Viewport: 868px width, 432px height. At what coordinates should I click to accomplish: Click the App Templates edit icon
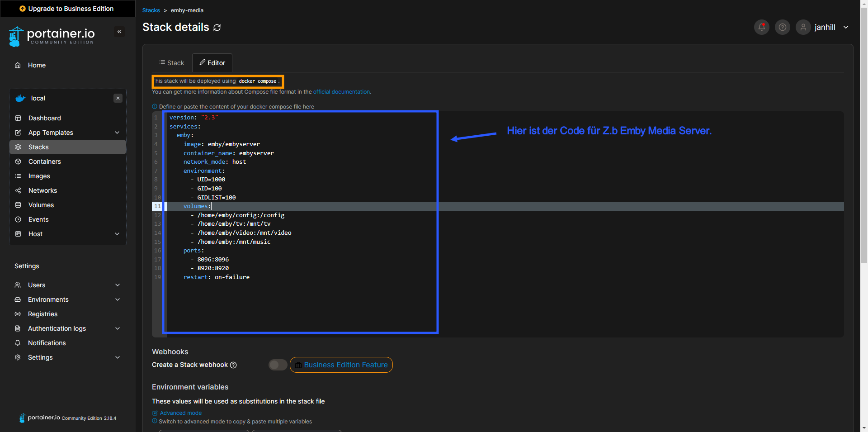tap(18, 133)
